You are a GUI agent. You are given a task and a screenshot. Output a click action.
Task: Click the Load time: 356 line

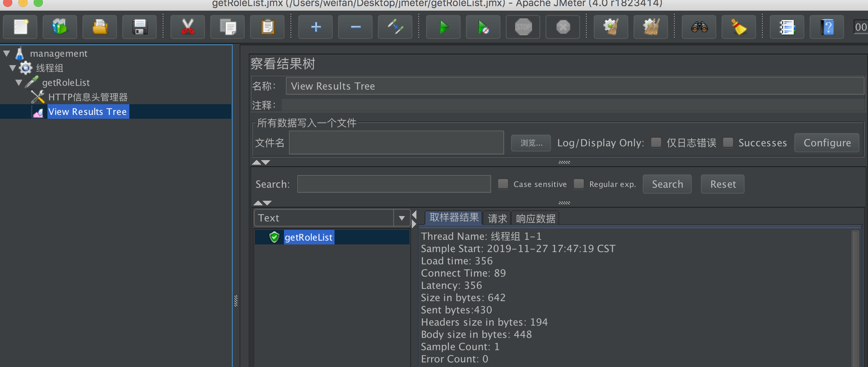457,261
